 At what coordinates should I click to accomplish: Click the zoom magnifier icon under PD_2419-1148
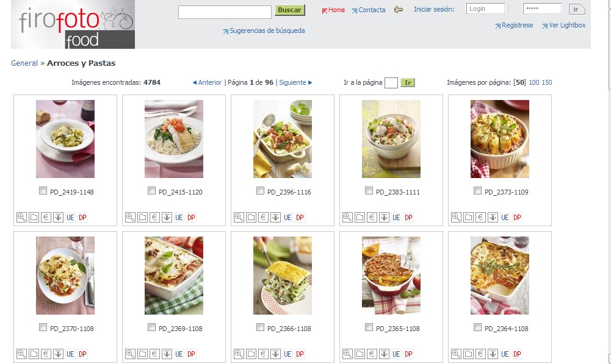21,217
